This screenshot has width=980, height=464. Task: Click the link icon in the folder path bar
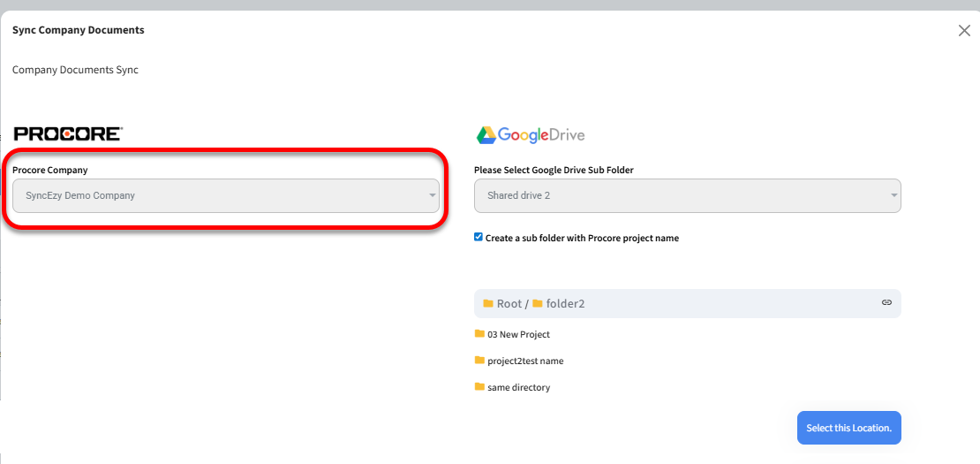886,303
